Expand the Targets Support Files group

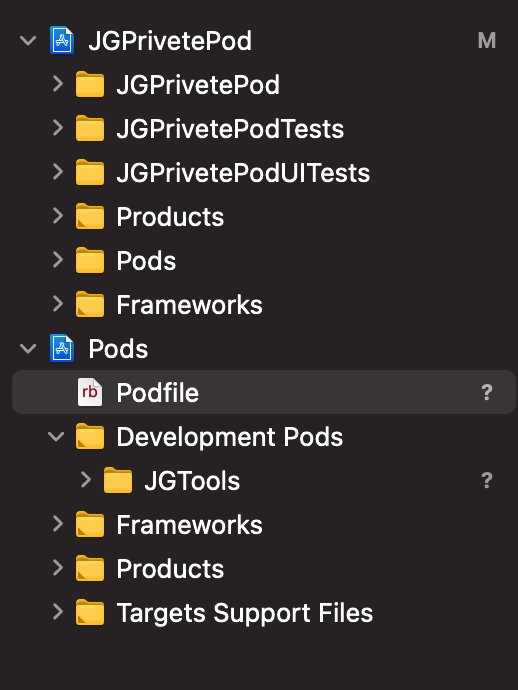58,612
